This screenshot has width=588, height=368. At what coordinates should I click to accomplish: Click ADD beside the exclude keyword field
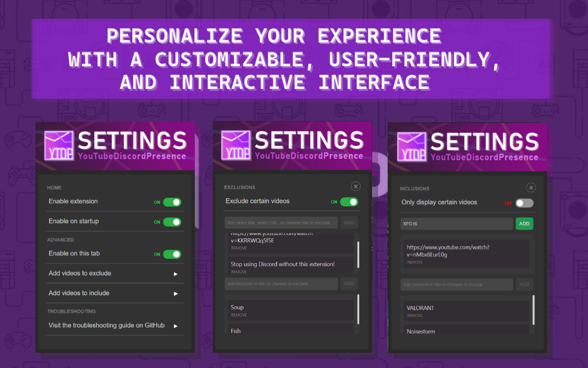[349, 284]
